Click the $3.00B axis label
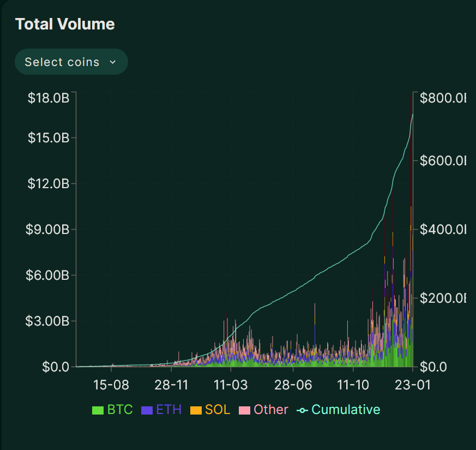The height and width of the screenshot is (450, 476). pyautogui.click(x=47, y=321)
